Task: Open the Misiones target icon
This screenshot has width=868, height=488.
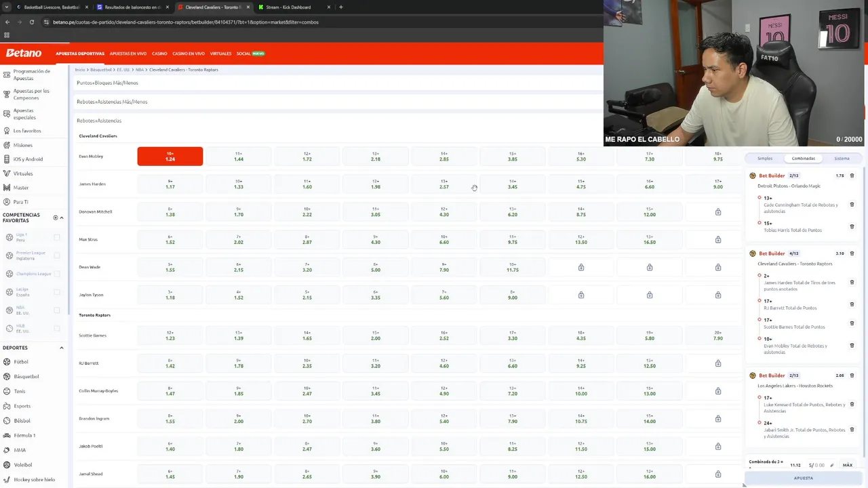Action: [x=7, y=145]
